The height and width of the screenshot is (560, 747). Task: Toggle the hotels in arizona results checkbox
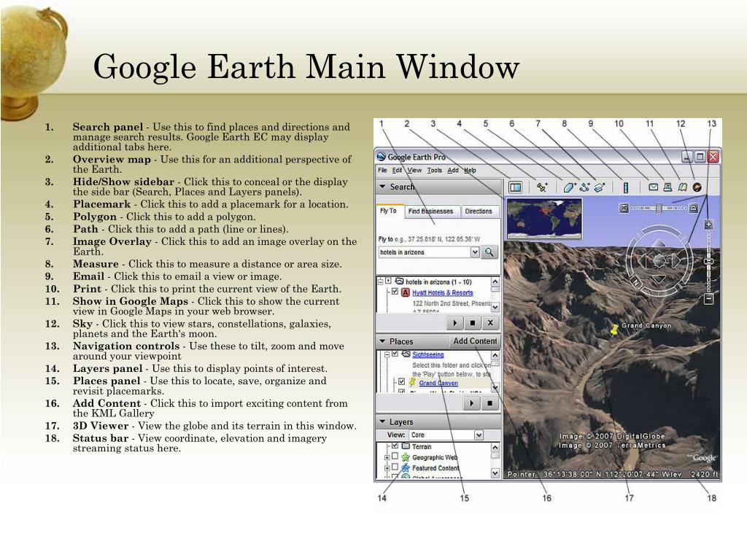pyautogui.click(x=388, y=281)
